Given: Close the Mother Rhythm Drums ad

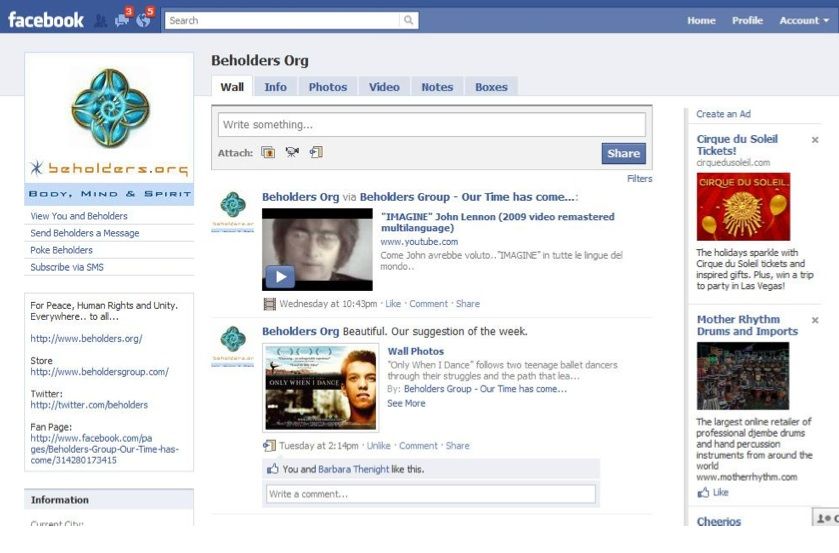Looking at the screenshot, I should pos(815,320).
